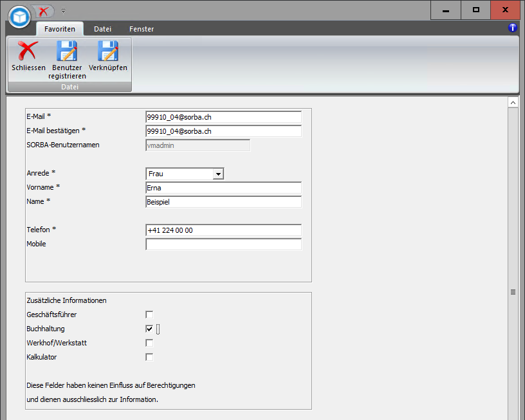
Task: Click the Telefon number field
Action: [223, 230]
